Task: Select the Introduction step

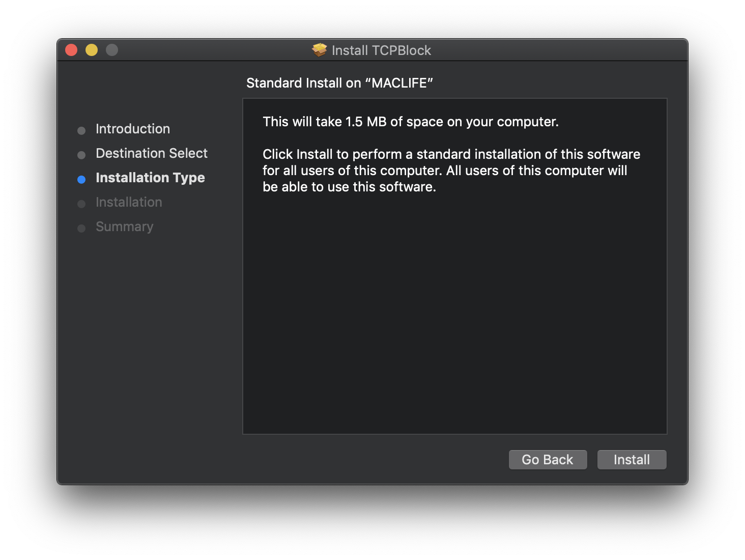Action: point(132,129)
